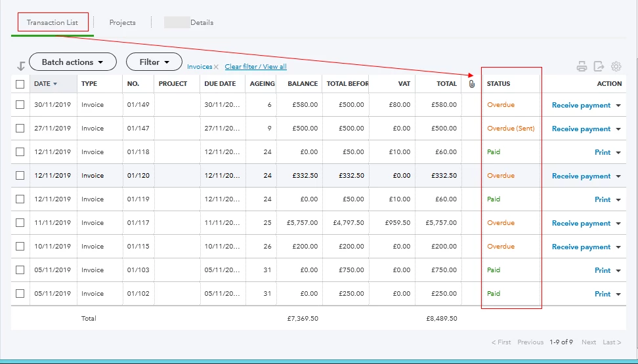The height and width of the screenshot is (364, 638).
Task: Open the table settings gear icon
Action: (x=616, y=66)
